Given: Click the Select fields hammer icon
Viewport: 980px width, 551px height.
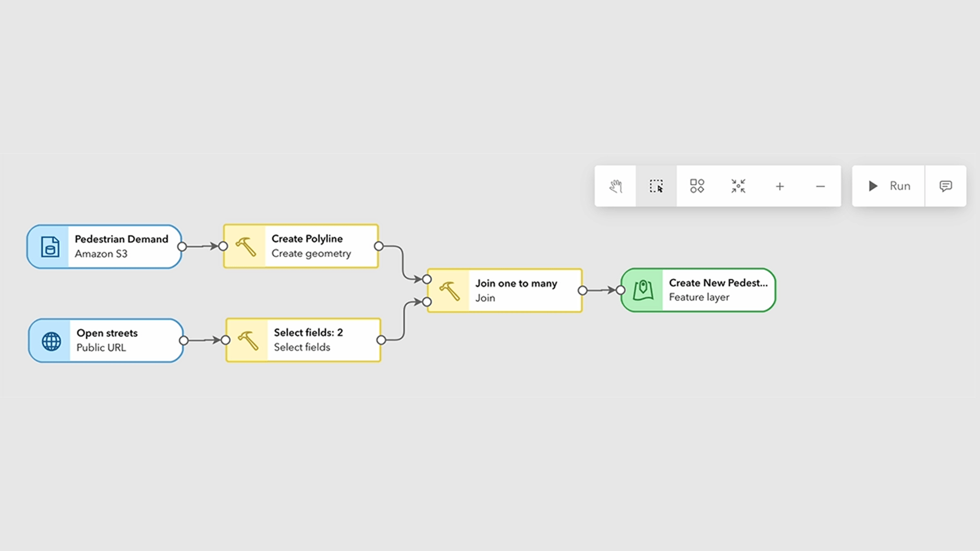Looking at the screenshot, I should pyautogui.click(x=248, y=340).
